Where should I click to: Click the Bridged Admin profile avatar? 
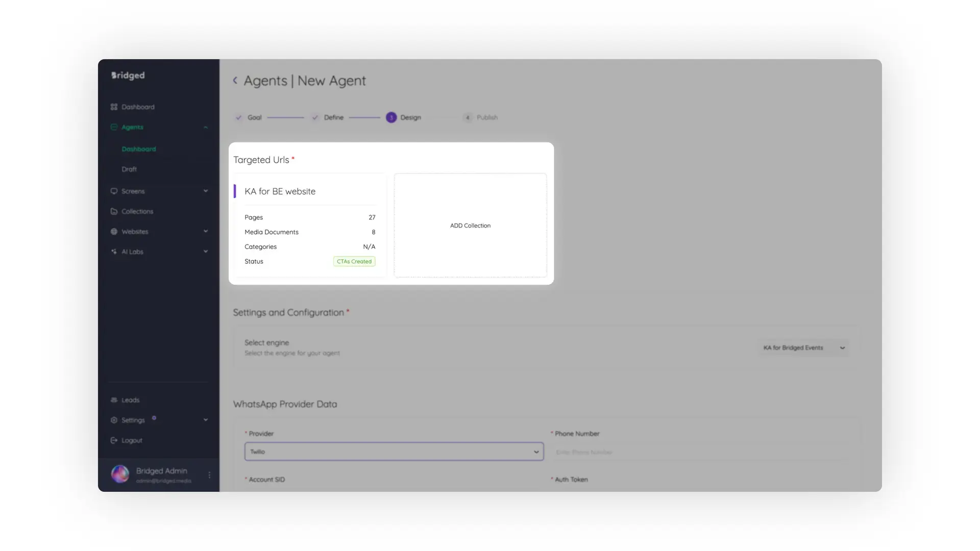[x=120, y=474]
